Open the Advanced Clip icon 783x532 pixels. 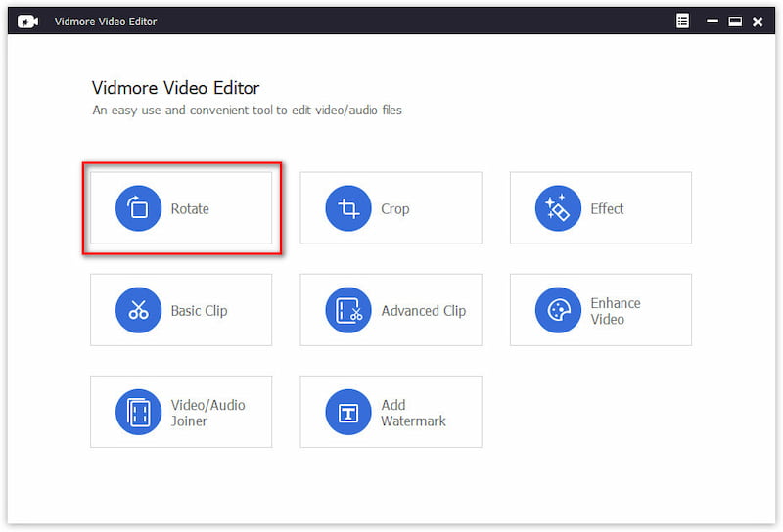coord(348,310)
